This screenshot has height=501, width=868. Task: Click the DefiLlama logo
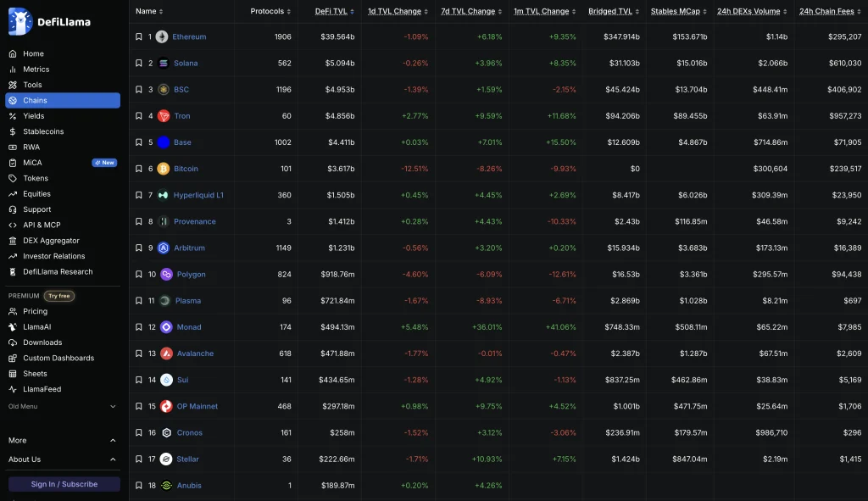(49, 21)
